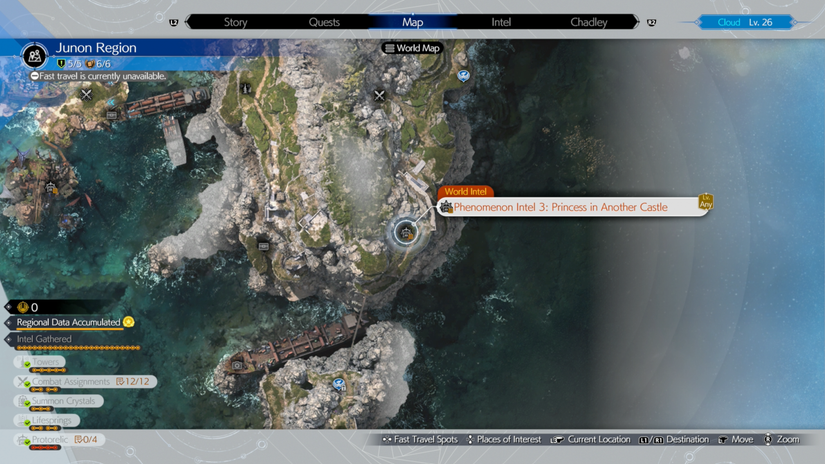
Task: Click the tower marker on northern cliffs
Action: tap(246, 90)
